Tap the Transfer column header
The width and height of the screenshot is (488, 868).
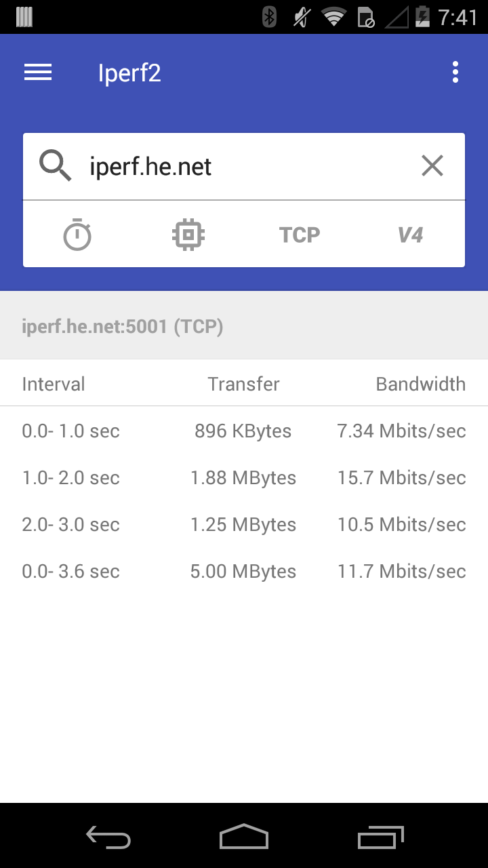(x=243, y=384)
